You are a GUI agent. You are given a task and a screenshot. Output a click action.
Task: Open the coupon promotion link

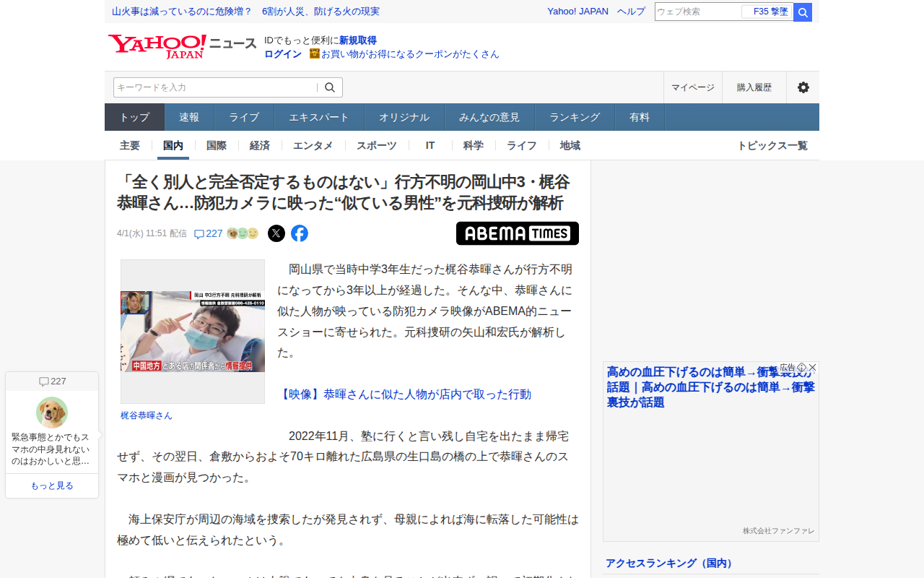(x=410, y=54)
